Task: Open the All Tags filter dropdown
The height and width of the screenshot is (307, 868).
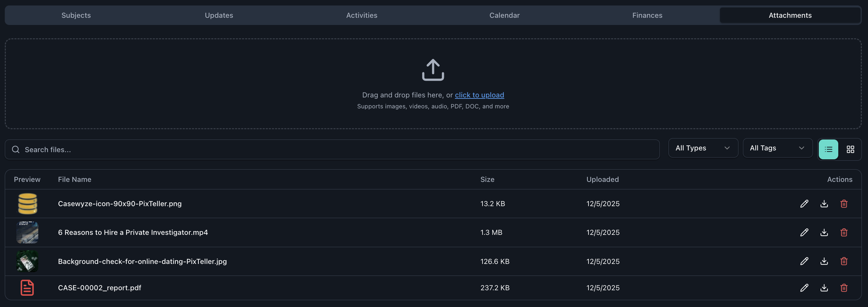Action: pos(777,148)
